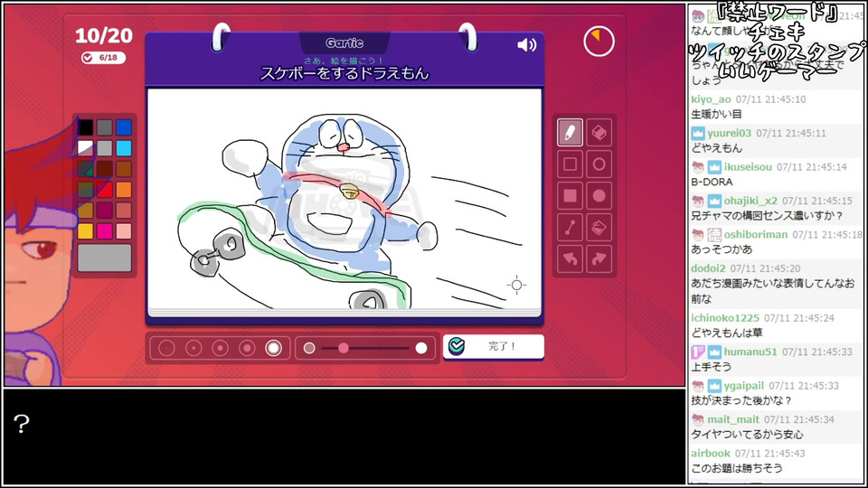Click chat message このお題は勝ちそう
This screenshot has height=488, width=868.
click(x=737, y=468)
